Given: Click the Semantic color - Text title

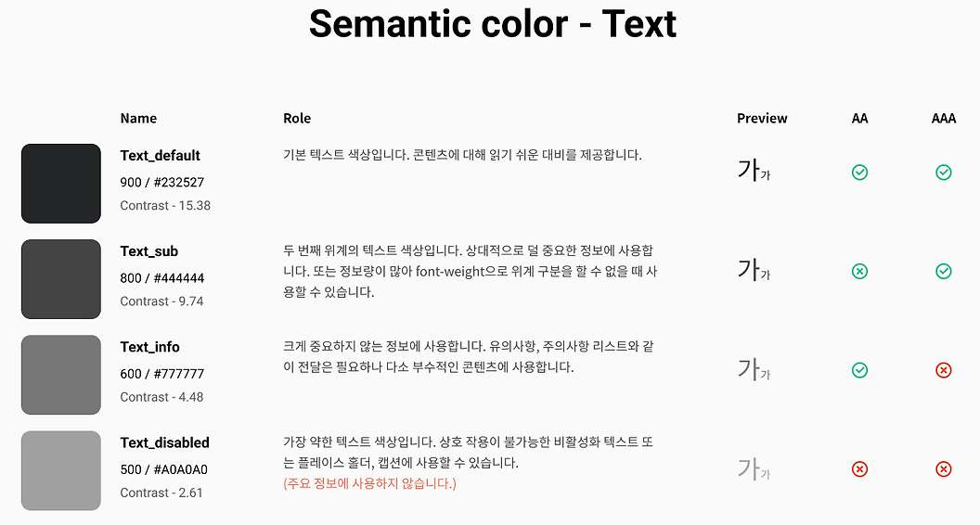Looking at the screenshot, I should click(492, 24).
